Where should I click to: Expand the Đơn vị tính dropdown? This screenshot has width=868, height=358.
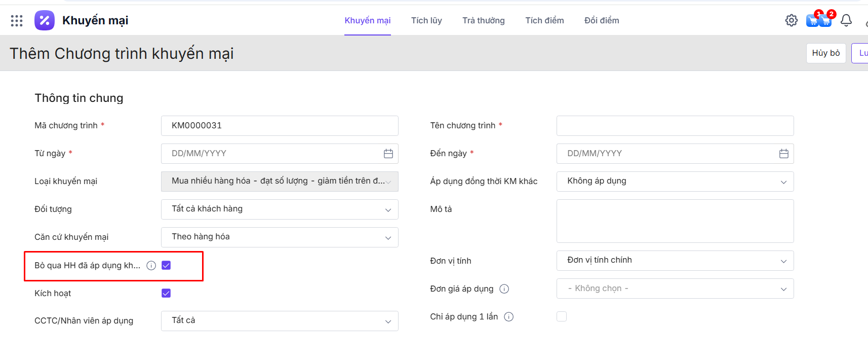point(675,261)
